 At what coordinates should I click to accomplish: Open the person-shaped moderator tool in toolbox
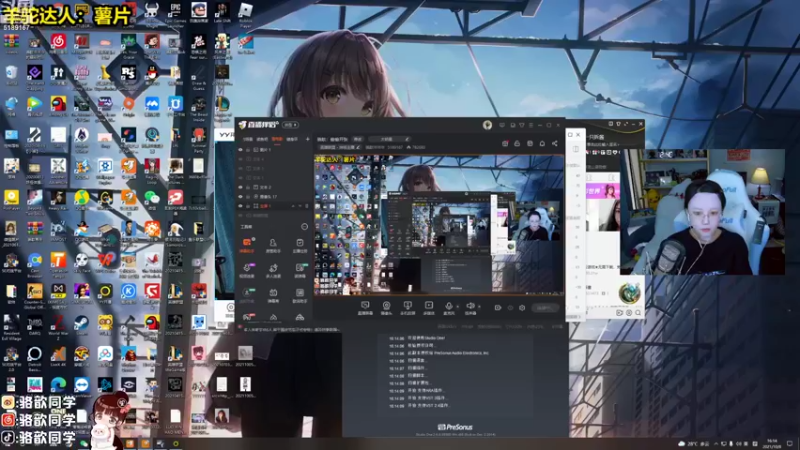point(273,245)
